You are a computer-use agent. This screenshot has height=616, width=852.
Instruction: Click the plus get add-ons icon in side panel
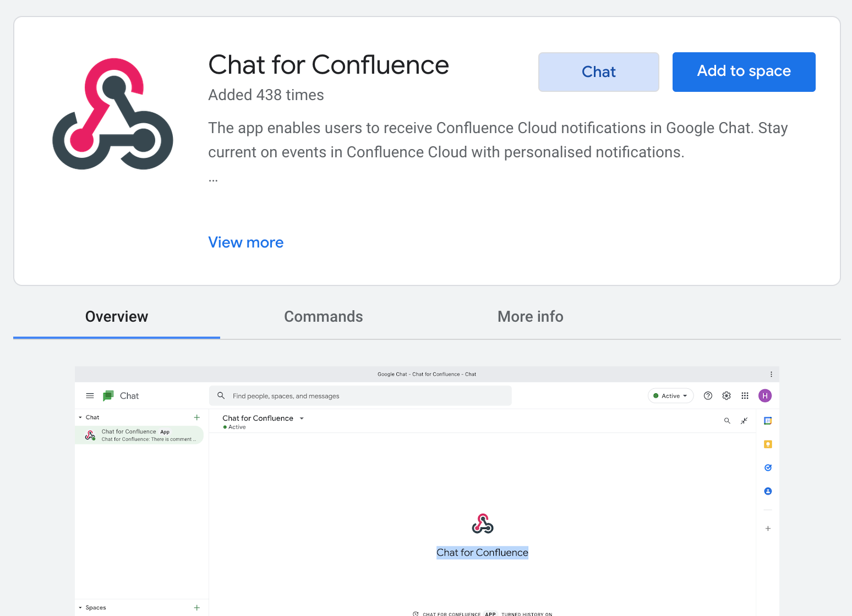tap(768, 529)
